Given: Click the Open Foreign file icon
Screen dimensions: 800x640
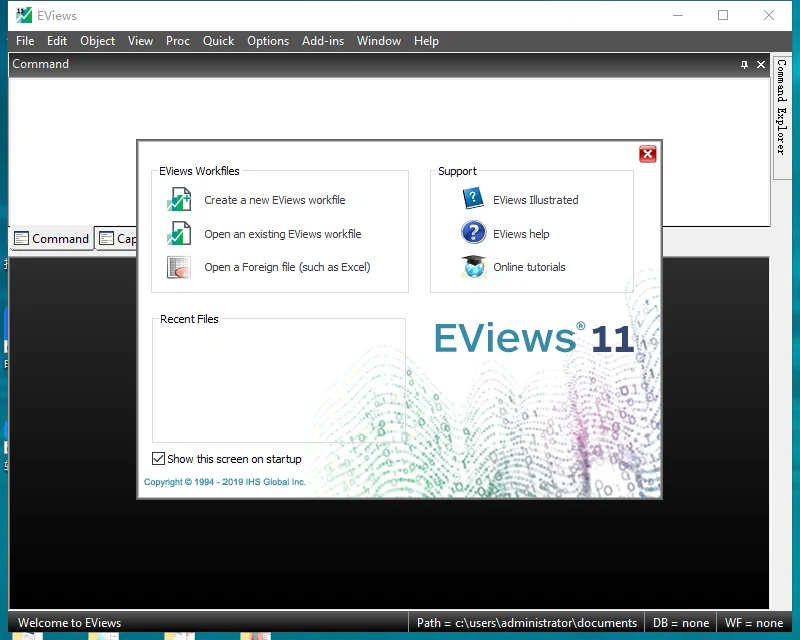Looking at the screenshot, I should click(x=179, y=267).
